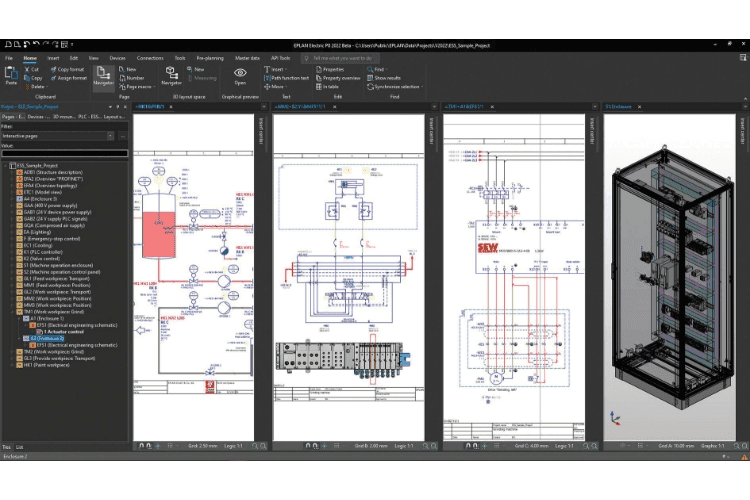Image resolution: width=750 pixels, height=500 pixels.
Task: Click the Value filter input field
Action: click(65, 153)
